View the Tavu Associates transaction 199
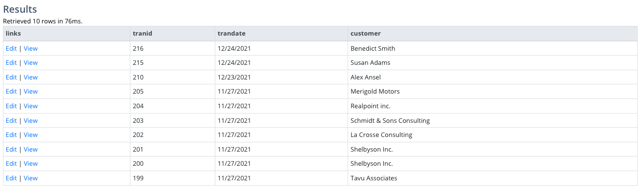Image resolution: width=644 pixels, height=194 pixels. 31,178
